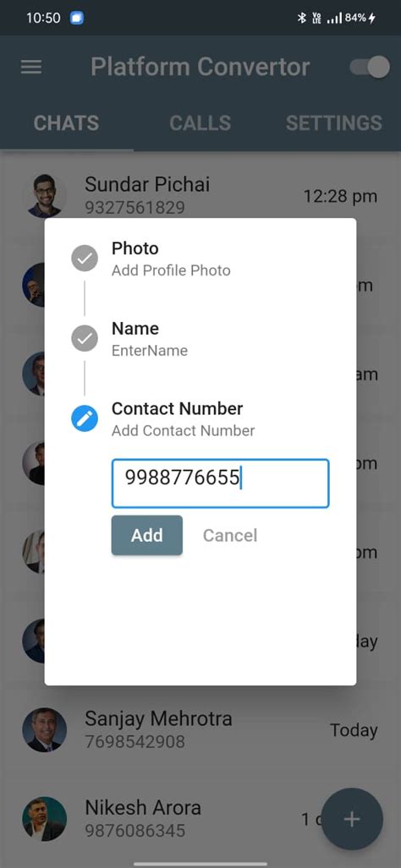Toggle the platform convertor switch

tap(370, 67)
